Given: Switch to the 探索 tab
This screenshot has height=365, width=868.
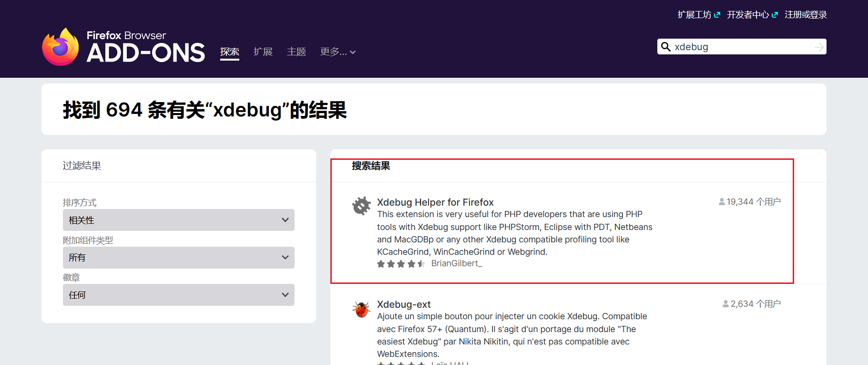Looking at the screenshot, I should pos(230,52).
